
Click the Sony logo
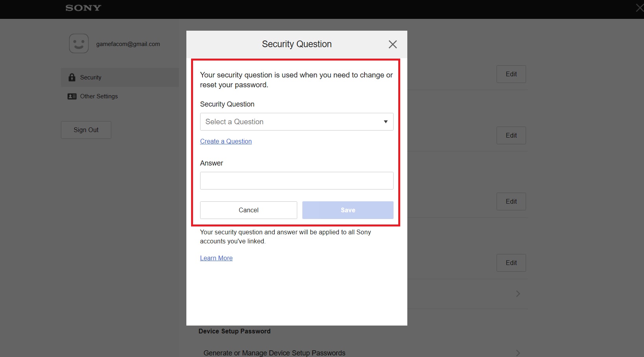(83, 8)
